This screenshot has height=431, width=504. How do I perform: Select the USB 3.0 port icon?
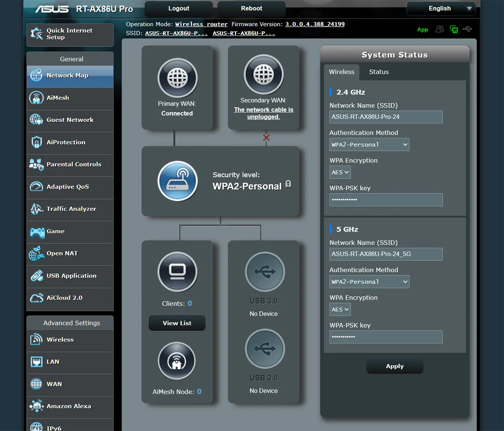coord(265,271)
